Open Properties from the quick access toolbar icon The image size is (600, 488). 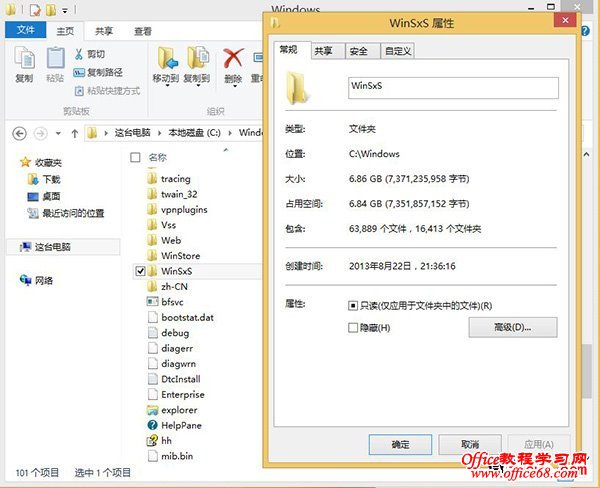35,10
